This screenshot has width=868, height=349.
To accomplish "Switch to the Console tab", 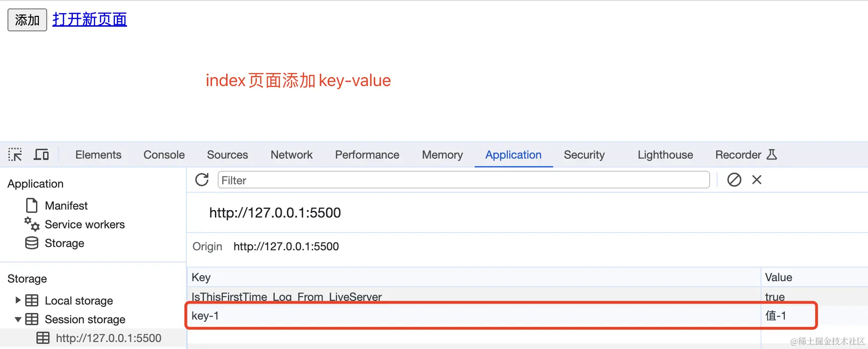I will click(164, 155).
